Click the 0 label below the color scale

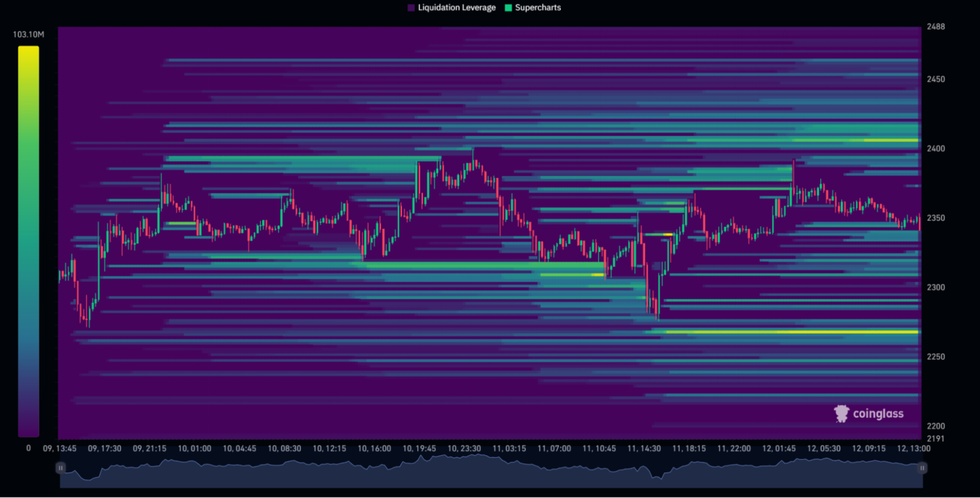pyautogui.click(x=27, y=448)
